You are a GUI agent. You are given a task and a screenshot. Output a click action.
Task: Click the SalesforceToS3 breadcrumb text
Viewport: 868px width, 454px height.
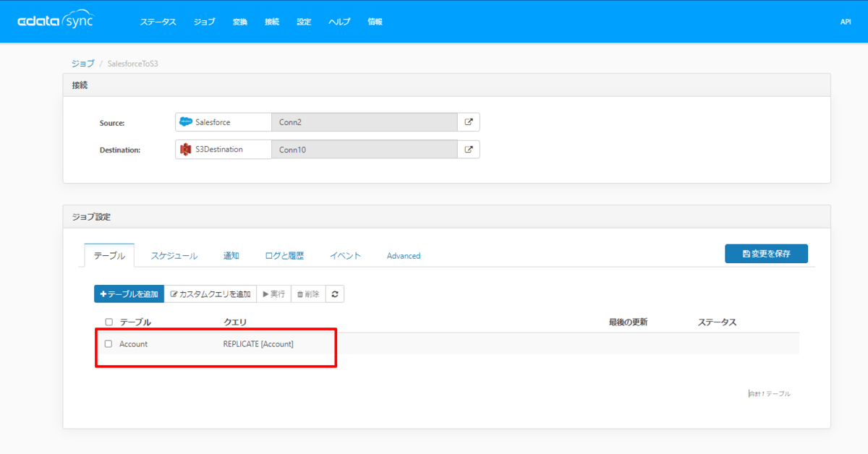132,64
